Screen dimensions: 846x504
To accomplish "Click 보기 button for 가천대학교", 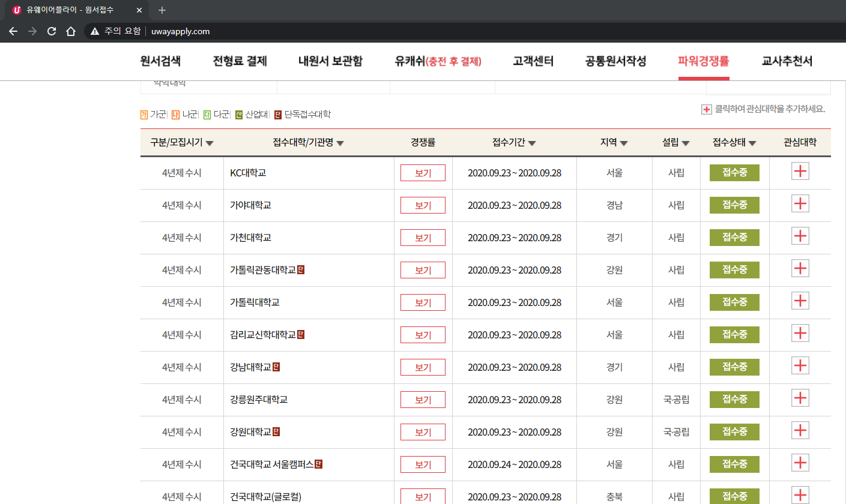I will [x=423, y=238].
